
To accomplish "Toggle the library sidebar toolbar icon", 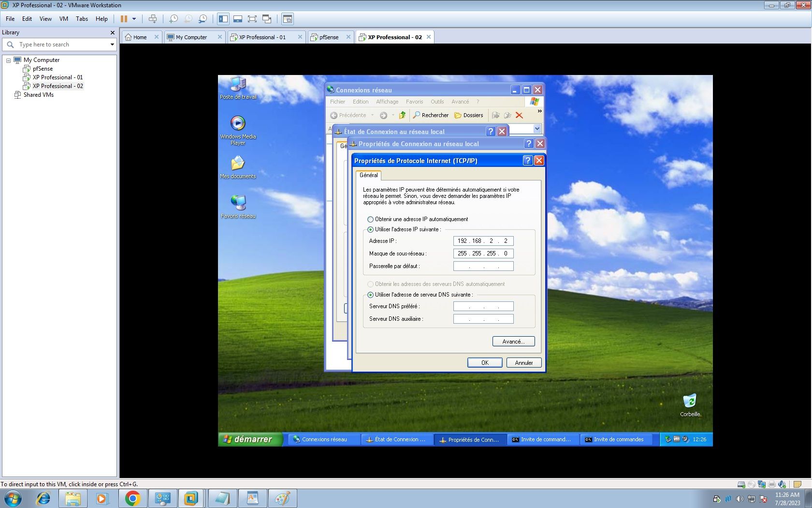I will tap(223, 19).
